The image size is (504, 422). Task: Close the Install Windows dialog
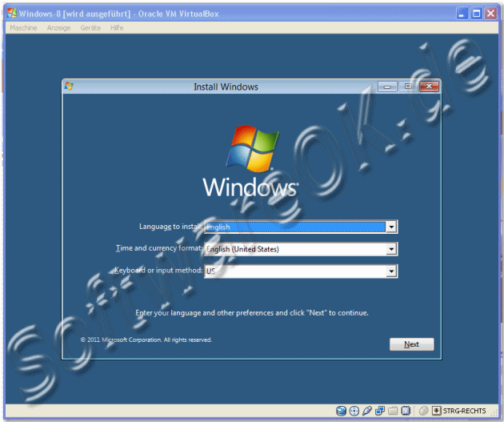(x=429, y=86)
